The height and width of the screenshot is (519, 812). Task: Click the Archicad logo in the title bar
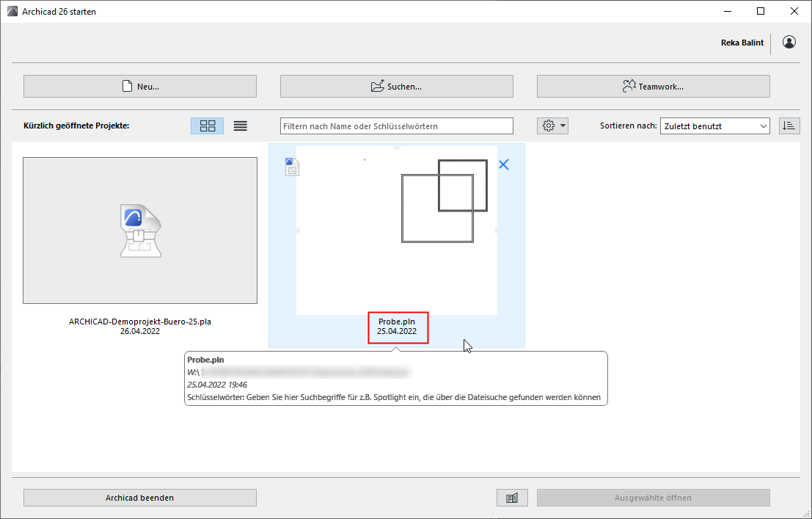click(12, 12)
